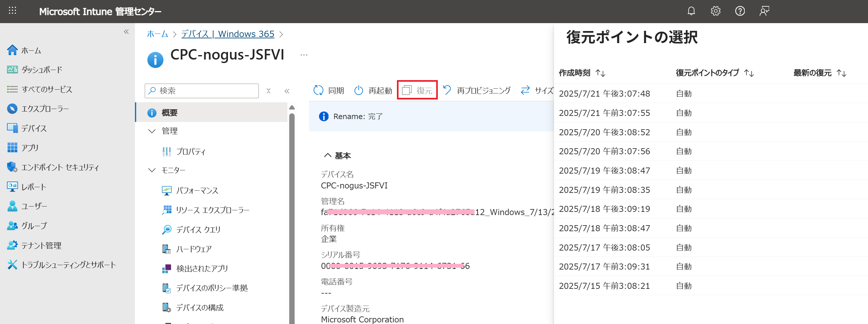Viewport: 868px width, 324px height.
Task: Open the app launcher waffle icon
Action: point(12,11)
